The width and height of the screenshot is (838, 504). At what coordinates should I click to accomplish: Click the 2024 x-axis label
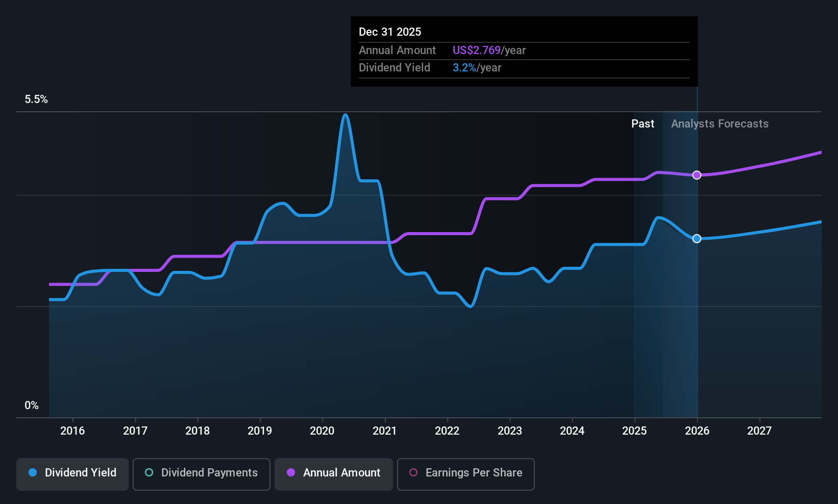click(572, 431)
